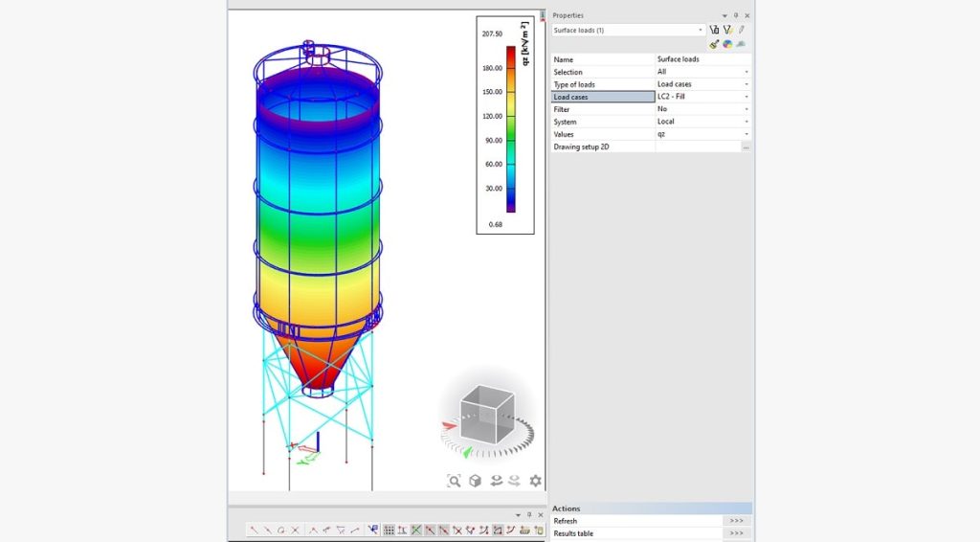Click the 120.00 legend value

pyautogui.click(x=493, y=116)
